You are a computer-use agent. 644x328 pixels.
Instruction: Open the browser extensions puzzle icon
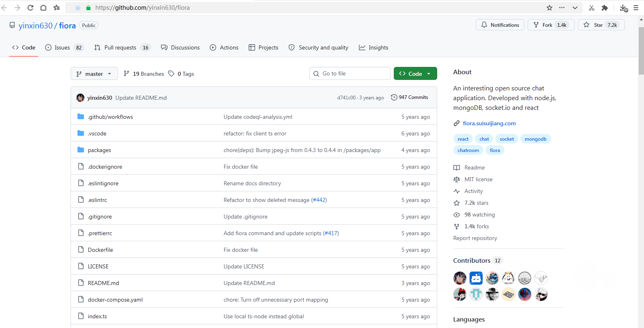[x=605, y=8]
